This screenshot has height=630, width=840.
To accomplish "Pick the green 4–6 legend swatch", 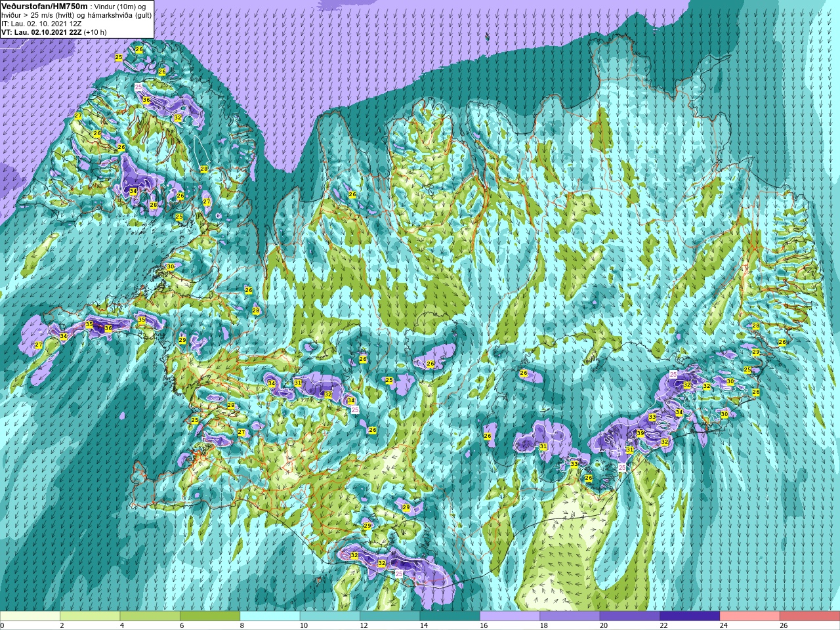I will (150, 616).
